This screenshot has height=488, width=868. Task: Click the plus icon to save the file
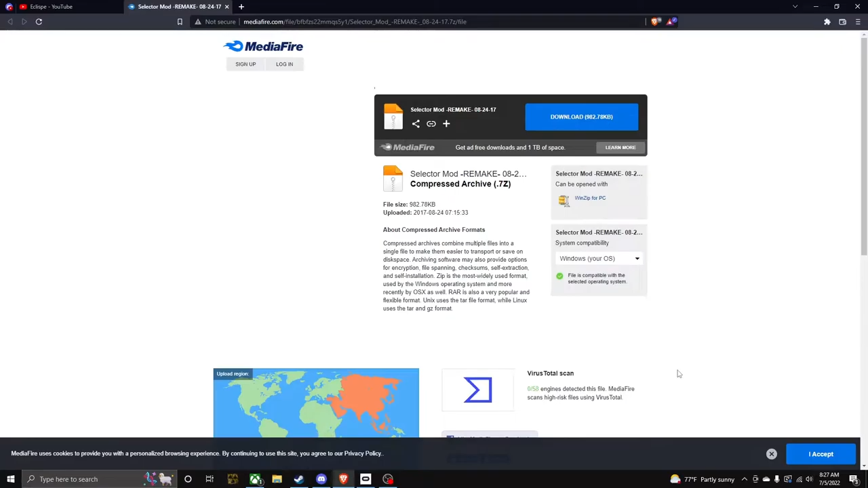[x=446, y=123]
